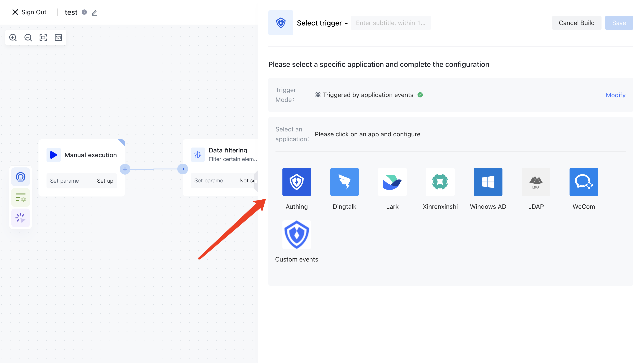
Task: Focus the subtitle input field
Action: (x=390, y=23)
